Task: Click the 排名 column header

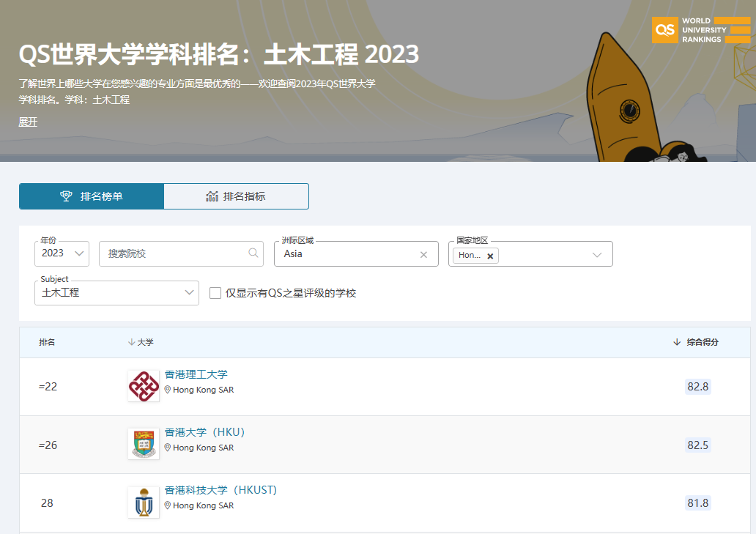Action: (47, 342)
